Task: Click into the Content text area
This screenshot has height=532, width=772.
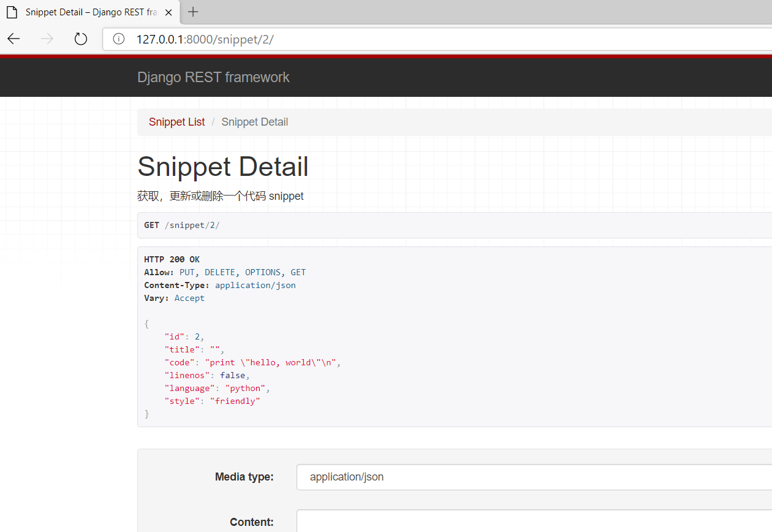Action: click(x=534, y=521)
